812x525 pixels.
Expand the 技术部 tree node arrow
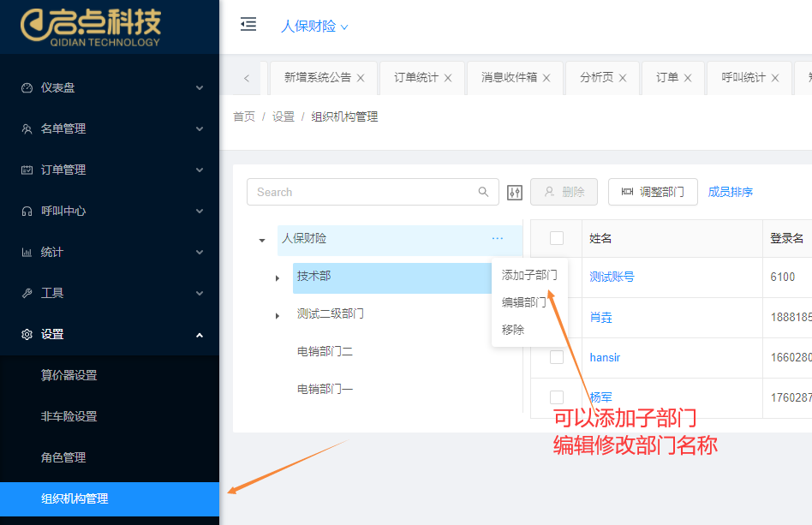pos(278,278)
